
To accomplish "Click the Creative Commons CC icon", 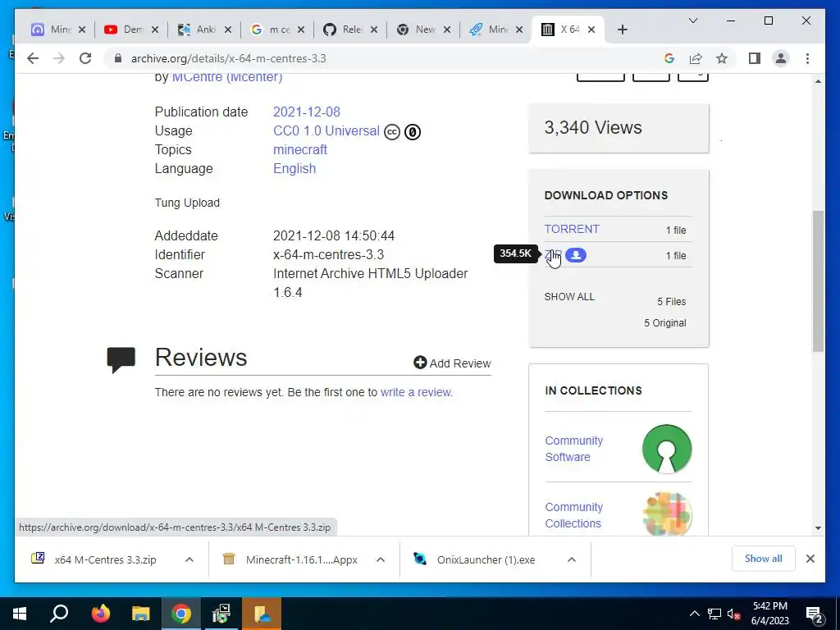I will click(392, 131).
